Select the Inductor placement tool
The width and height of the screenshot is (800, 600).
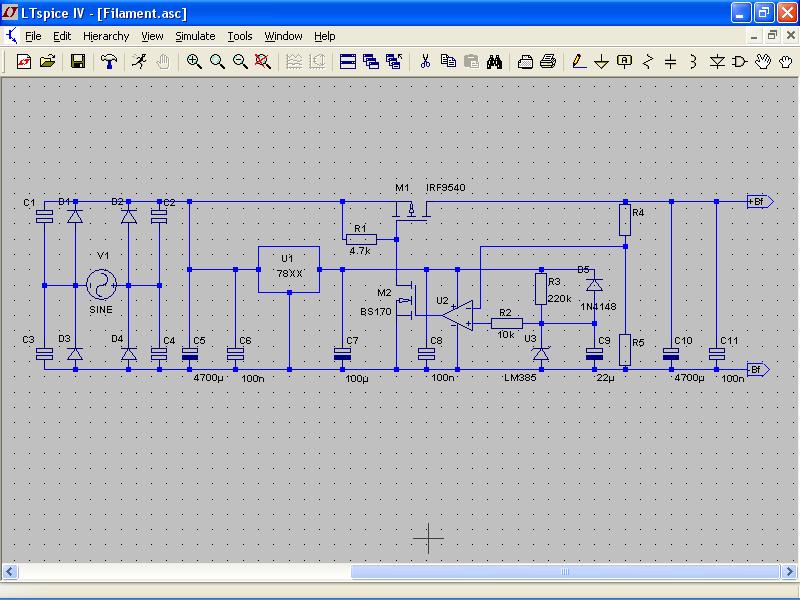[x=693, y=62]
